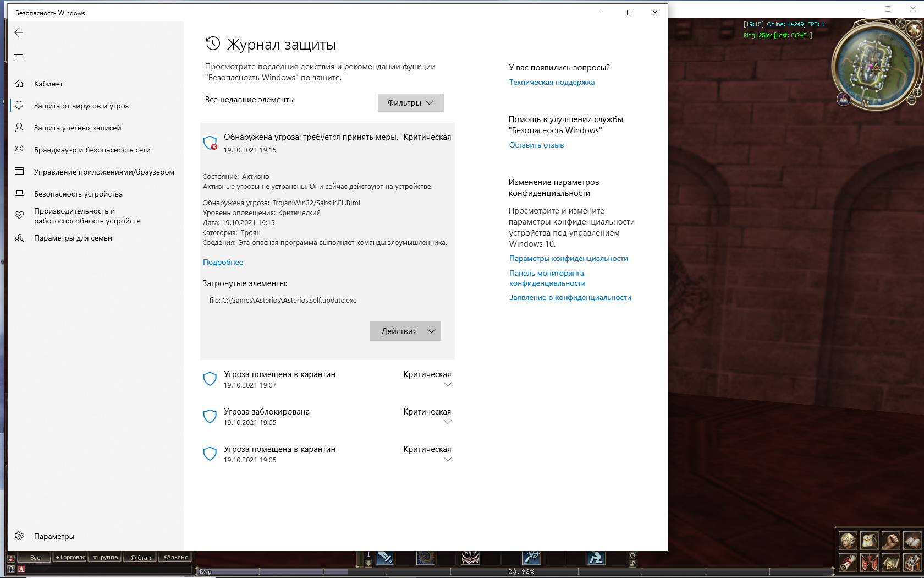Open Брандмауэр и безопасность сети
This screenshot has width=924, height=578.
click(96, 150)
